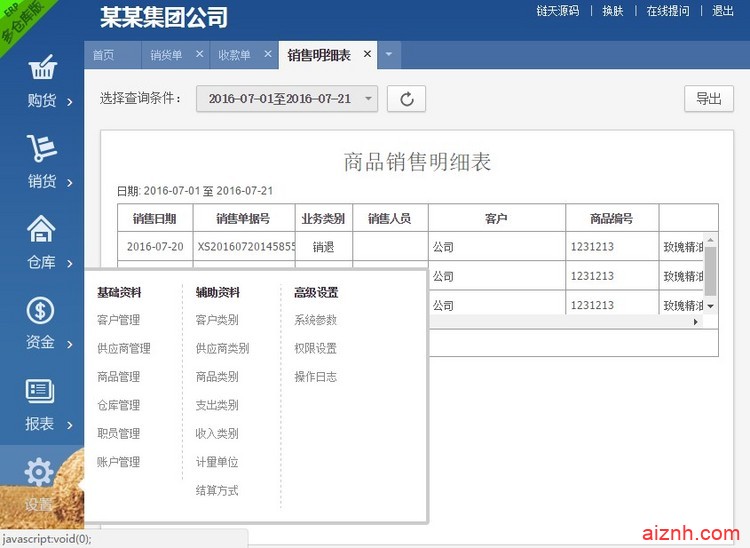Screen dimensions: 750x548
Task: Close the 销售明细表 tab
Action: tap(367, 55)
